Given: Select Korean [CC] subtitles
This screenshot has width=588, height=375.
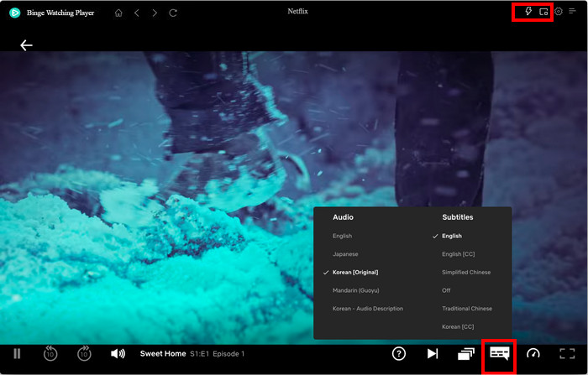Looking at the screenshot, I should coord(458,326).
